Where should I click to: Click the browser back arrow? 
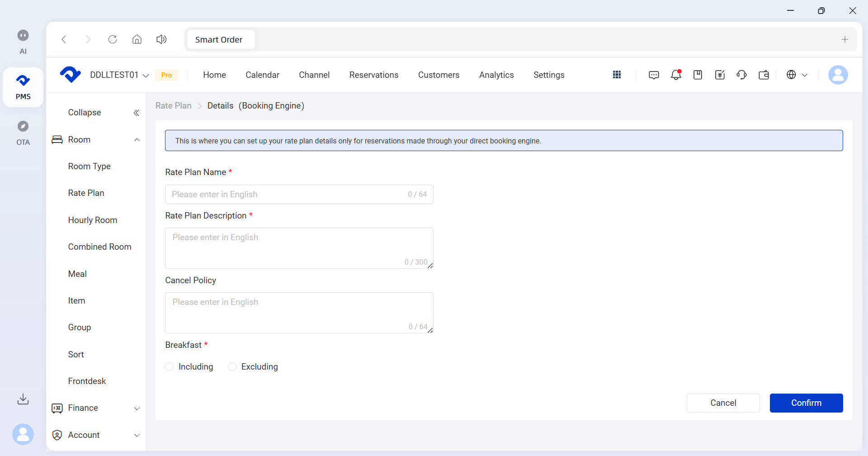click(x=64, y=39)
